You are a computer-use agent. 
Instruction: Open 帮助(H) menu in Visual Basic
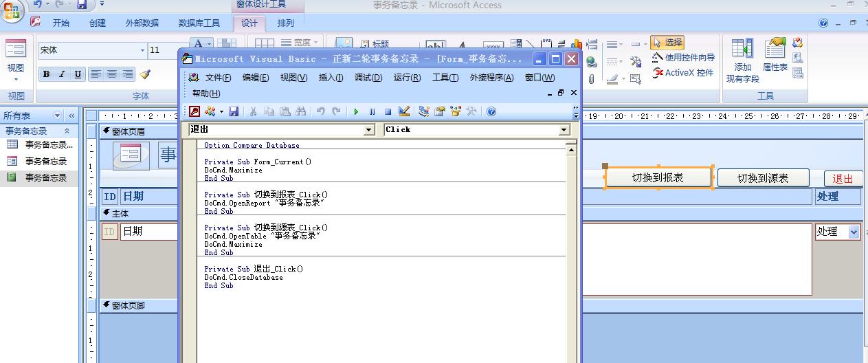pos(206,93)
